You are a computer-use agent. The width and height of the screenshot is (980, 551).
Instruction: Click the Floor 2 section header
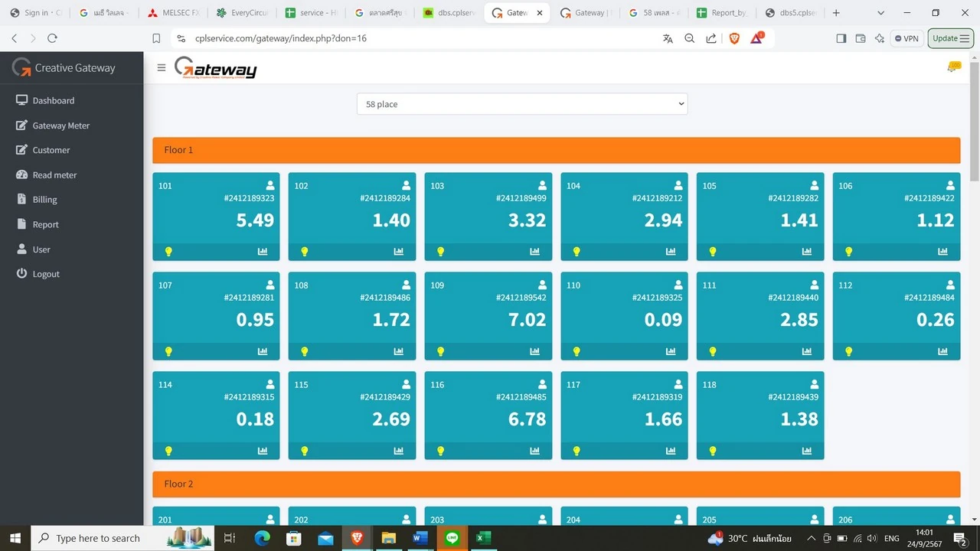[556, 484]
